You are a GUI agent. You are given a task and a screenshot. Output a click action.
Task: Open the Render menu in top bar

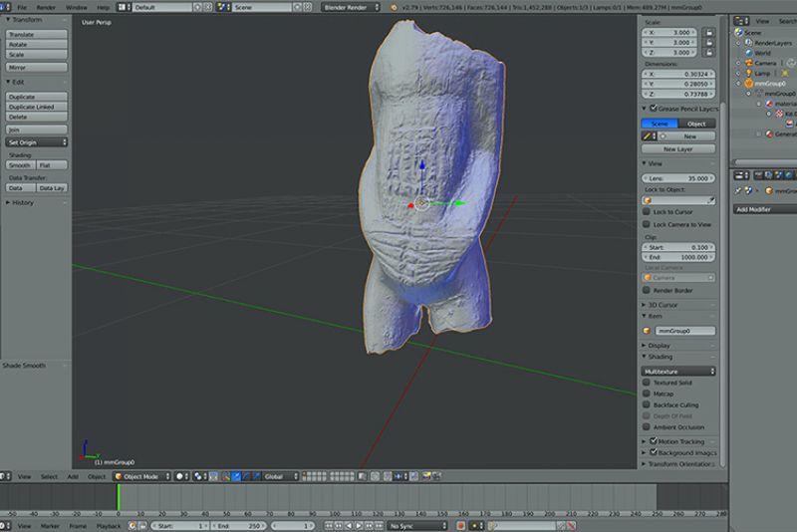pos(46,8)
